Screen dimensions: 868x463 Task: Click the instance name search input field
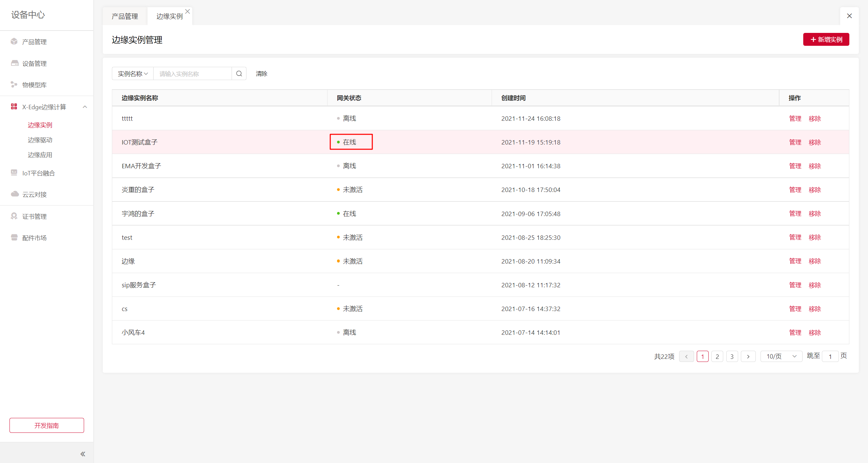coord(192,74)
